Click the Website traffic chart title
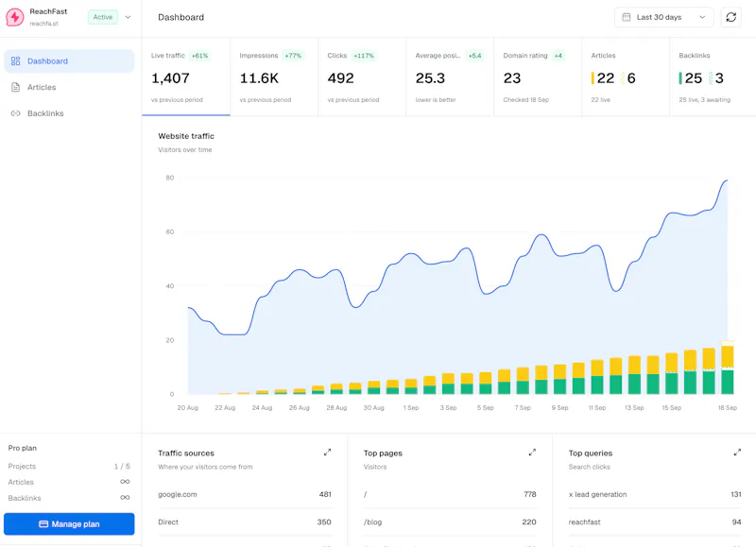This screenshot has height=547, width=756. (186, 136)
